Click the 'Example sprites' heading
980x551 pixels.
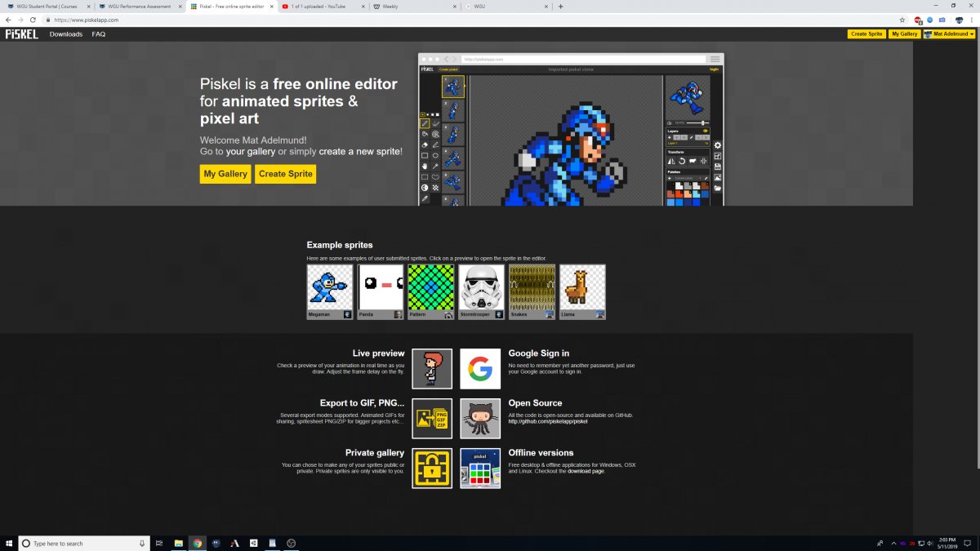340,245
